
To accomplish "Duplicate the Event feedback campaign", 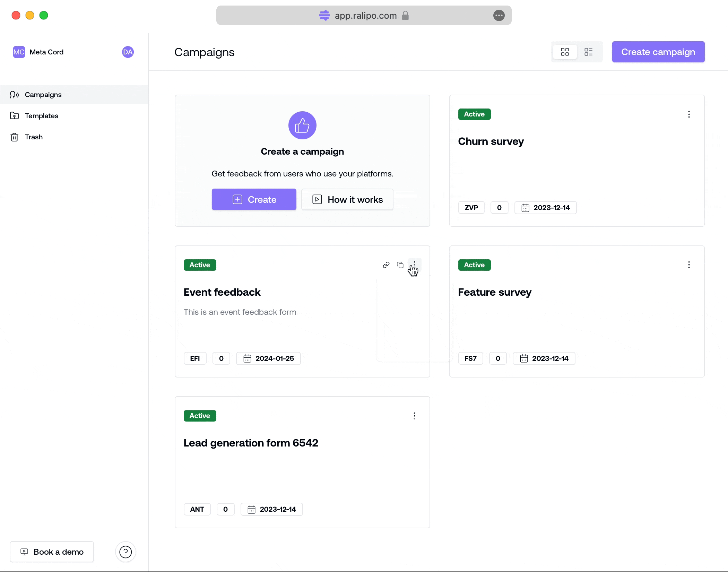I will point(400,265).
